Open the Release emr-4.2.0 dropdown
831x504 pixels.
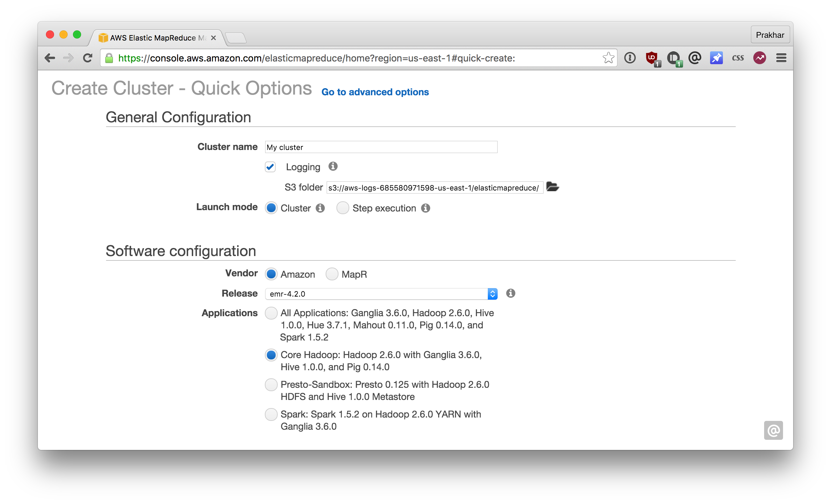[x=381, y=294]
